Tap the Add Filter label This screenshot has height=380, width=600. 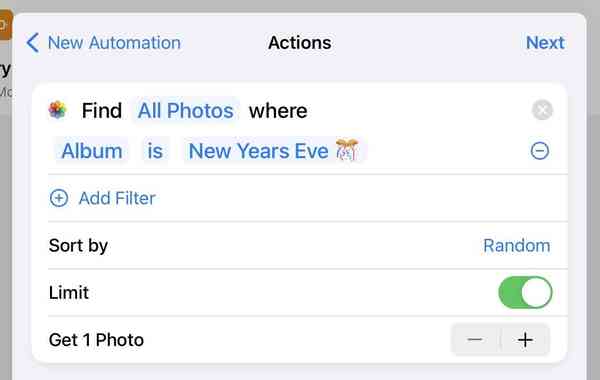pos(117,198)
